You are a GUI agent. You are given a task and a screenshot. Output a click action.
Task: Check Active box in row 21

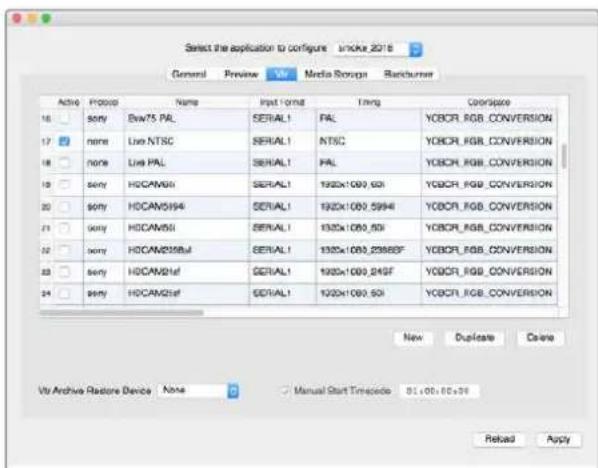tap(64, 228)
